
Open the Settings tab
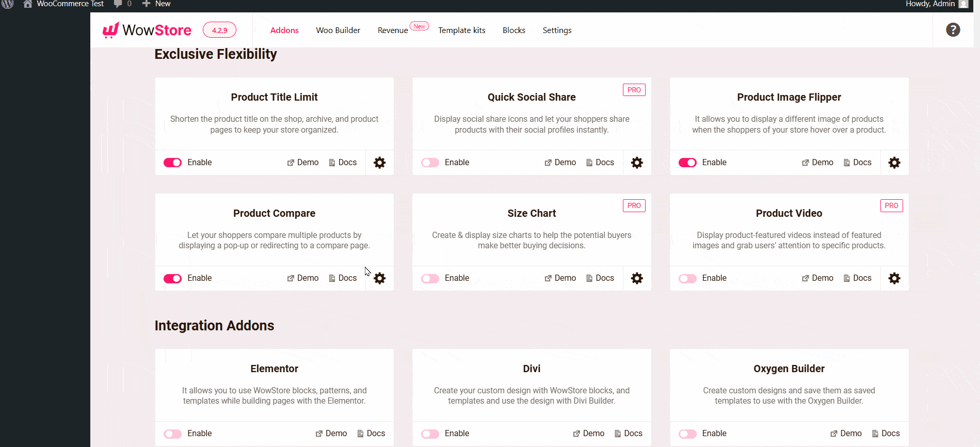(x=557, y=30)
